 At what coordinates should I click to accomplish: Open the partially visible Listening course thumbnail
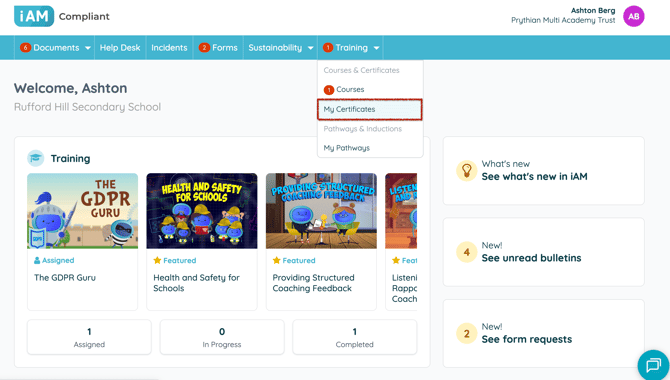[401, 211]
